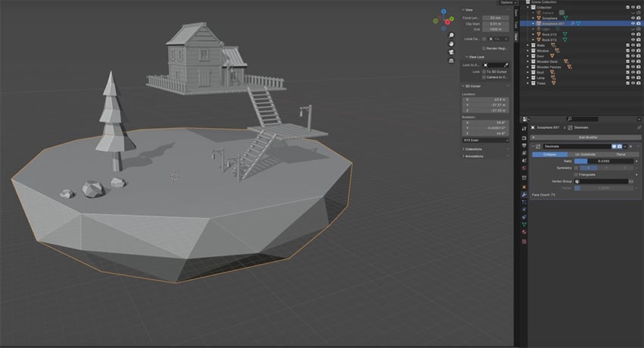Image resolution: width=644 pixels, height=348 pixels.
Task: Click the viewport zoom magnifier icon
Action: 450,36
